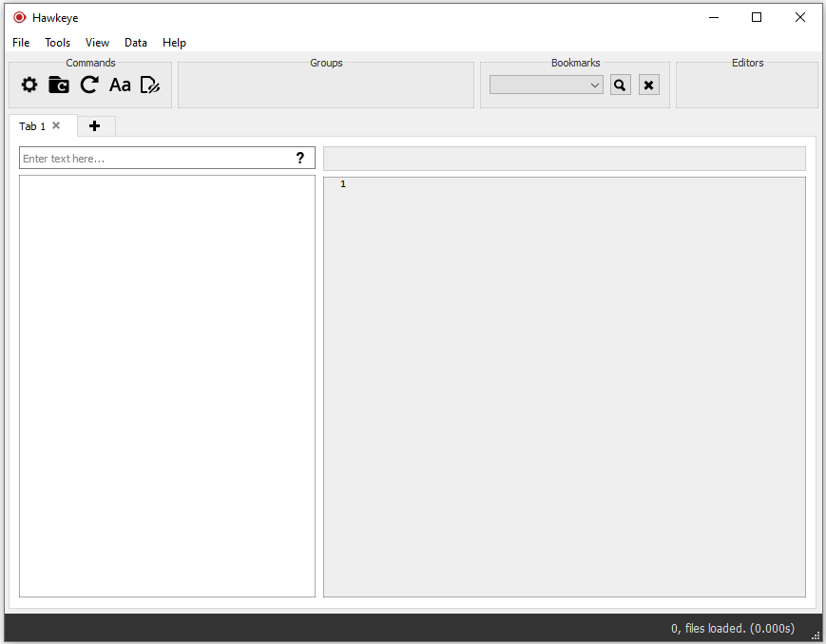Screen dimensions: 826x644
Task: Click the question mark help icon
Action: 301,158
